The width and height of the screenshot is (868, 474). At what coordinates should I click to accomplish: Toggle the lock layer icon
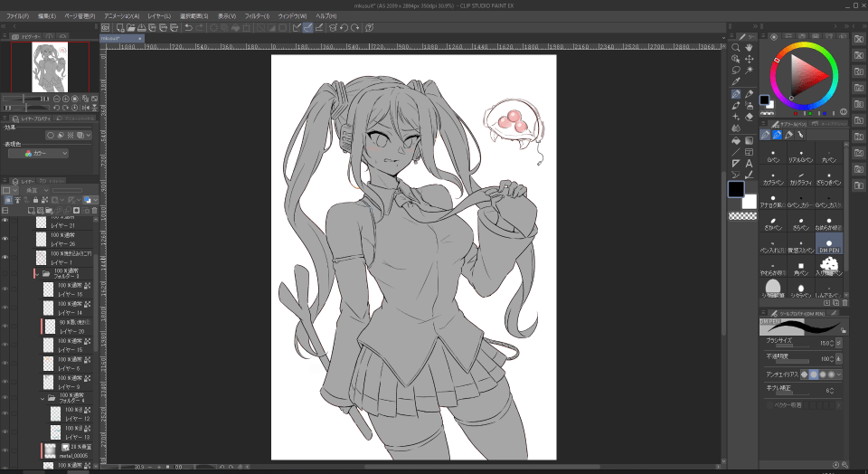(35, 200)
